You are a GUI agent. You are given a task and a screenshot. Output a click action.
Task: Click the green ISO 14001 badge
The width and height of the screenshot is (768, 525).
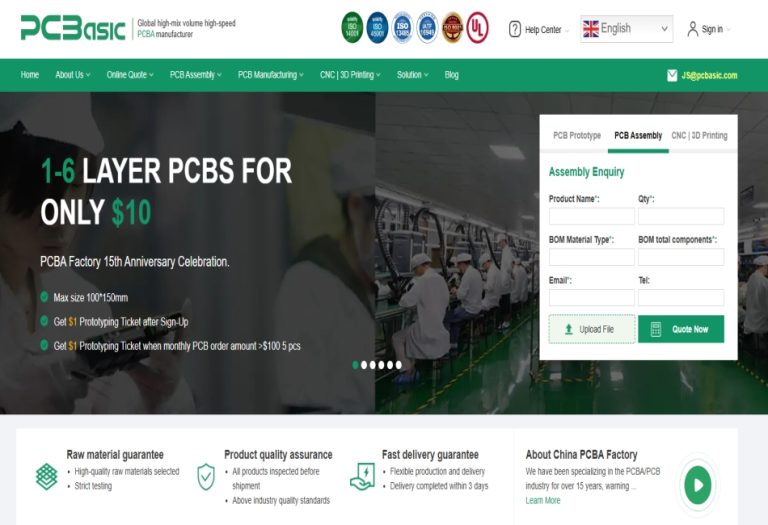coord(352,28)
